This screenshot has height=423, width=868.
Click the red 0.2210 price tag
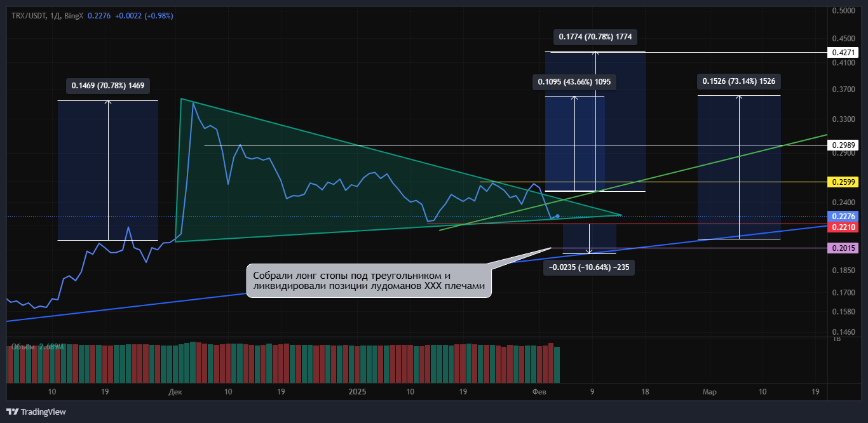[844, 227]
